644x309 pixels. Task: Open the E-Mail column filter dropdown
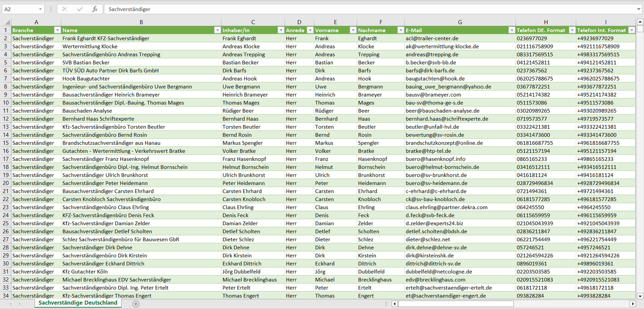(x=512, y=30)
